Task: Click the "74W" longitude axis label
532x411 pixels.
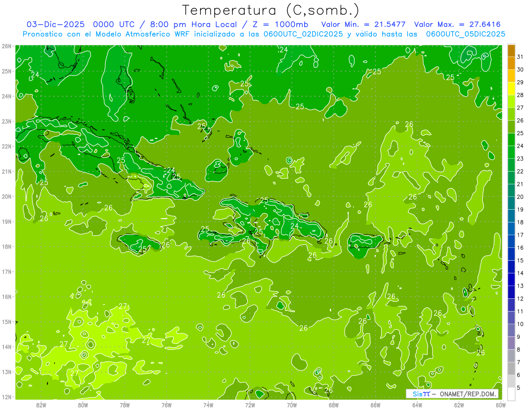Action: click(208, 405)
